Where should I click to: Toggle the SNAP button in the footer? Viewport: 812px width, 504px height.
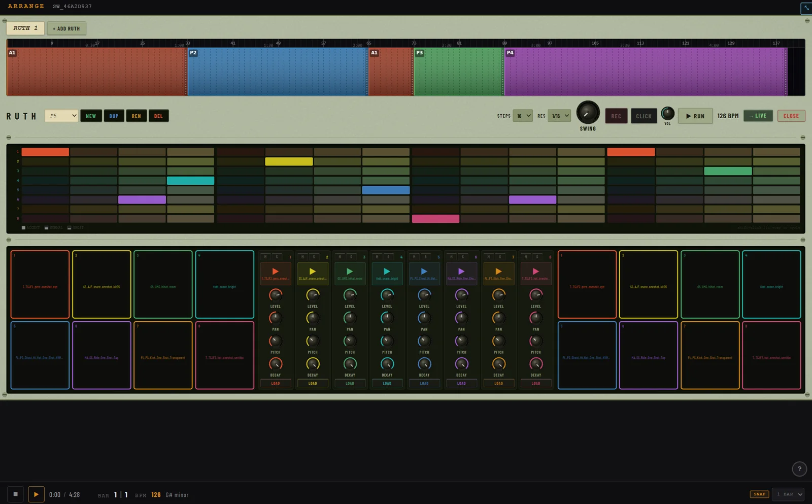[x=759, y=494]
